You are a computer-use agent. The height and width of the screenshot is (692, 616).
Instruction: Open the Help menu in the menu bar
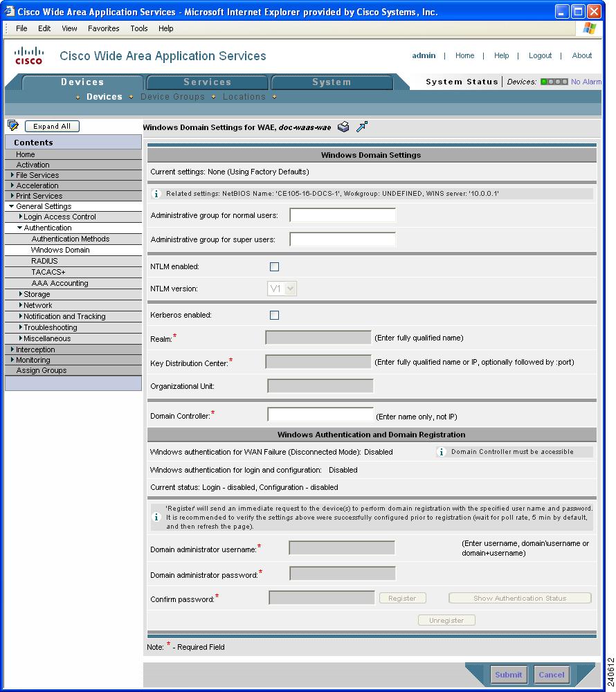click(x=166, y=28)
